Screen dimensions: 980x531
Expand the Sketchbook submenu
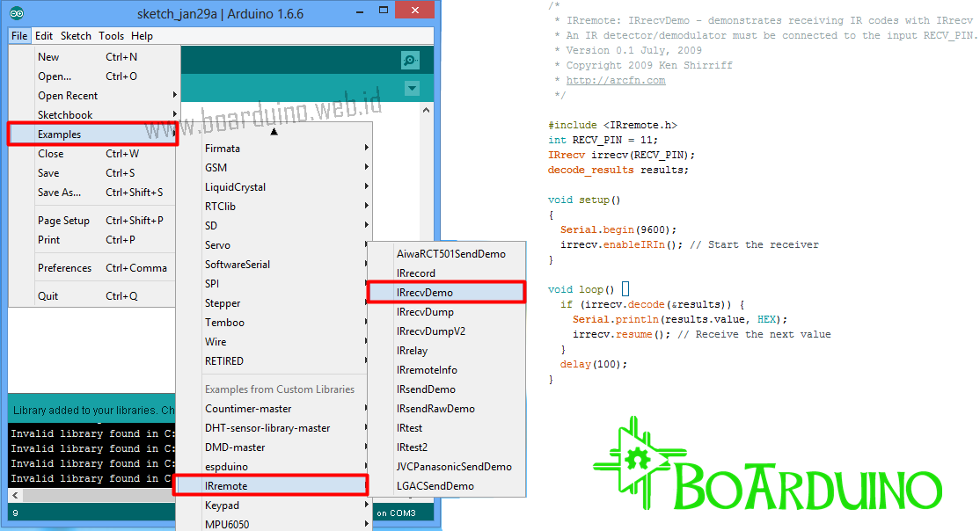click(94, 115)
